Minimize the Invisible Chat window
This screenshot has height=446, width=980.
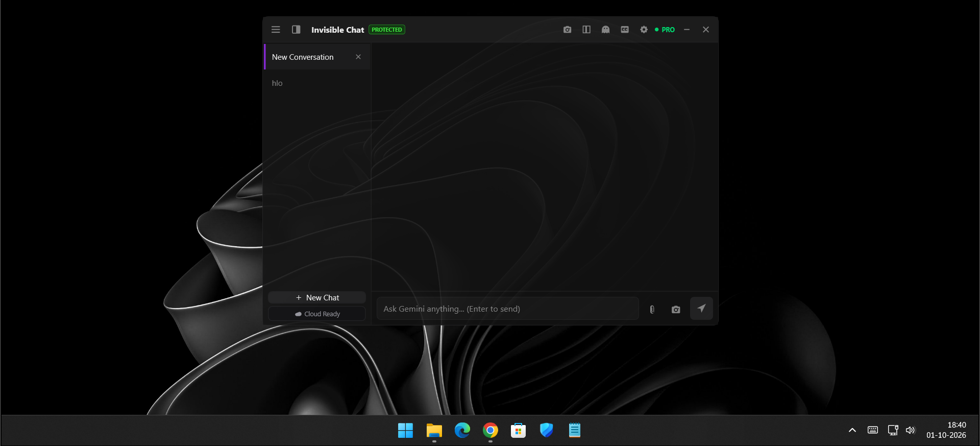point(687,30)
